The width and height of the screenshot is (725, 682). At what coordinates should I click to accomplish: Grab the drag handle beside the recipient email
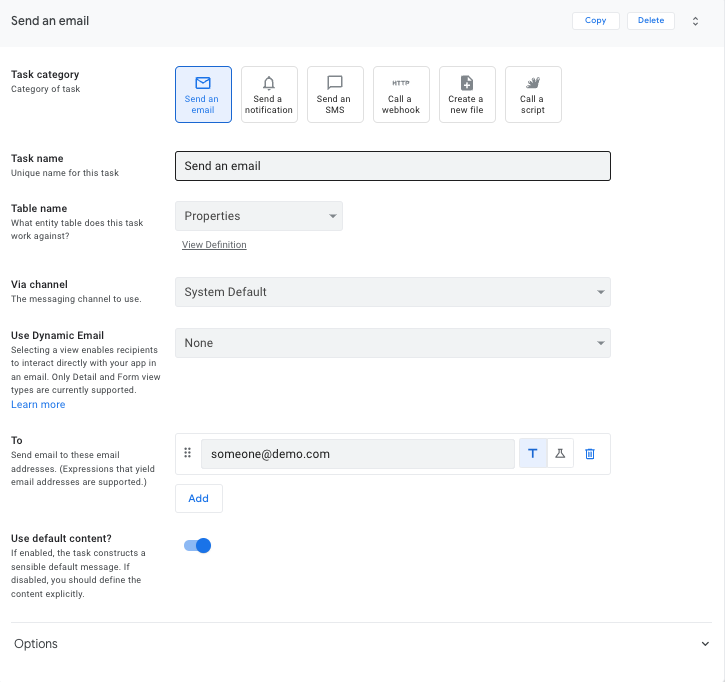point(187,453)
